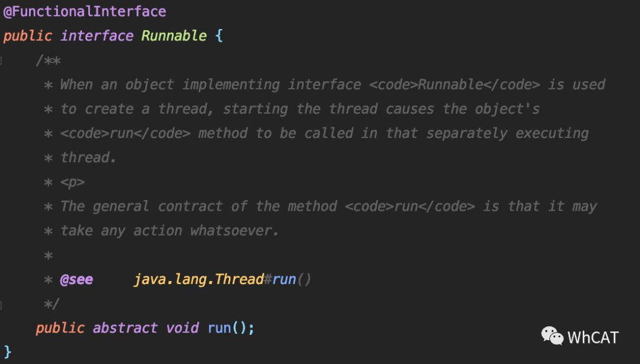This screenshot has width=640, height=364.
Task: Click the Runnable interface name in the declaration
Action: pos(174,36)
